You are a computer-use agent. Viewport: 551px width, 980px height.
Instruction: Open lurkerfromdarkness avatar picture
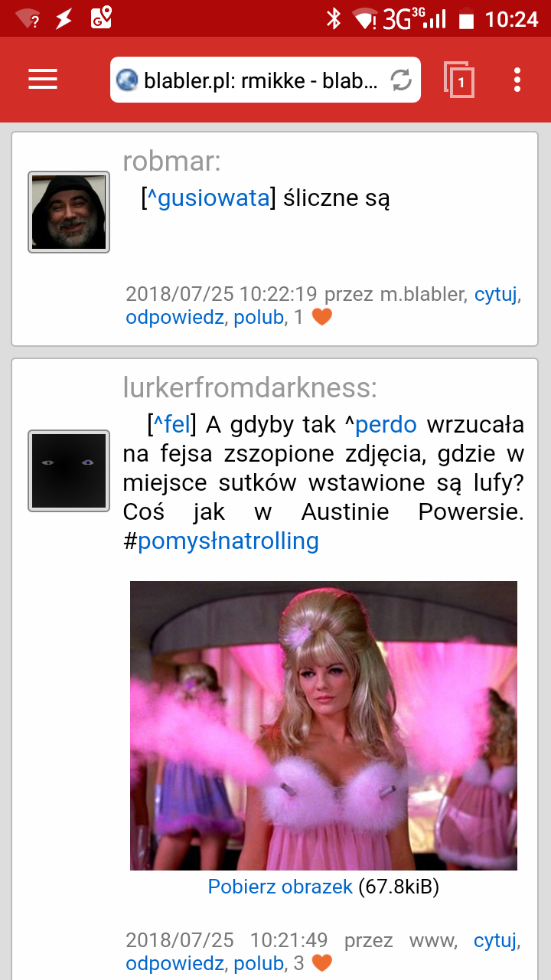tap(69, 471)
